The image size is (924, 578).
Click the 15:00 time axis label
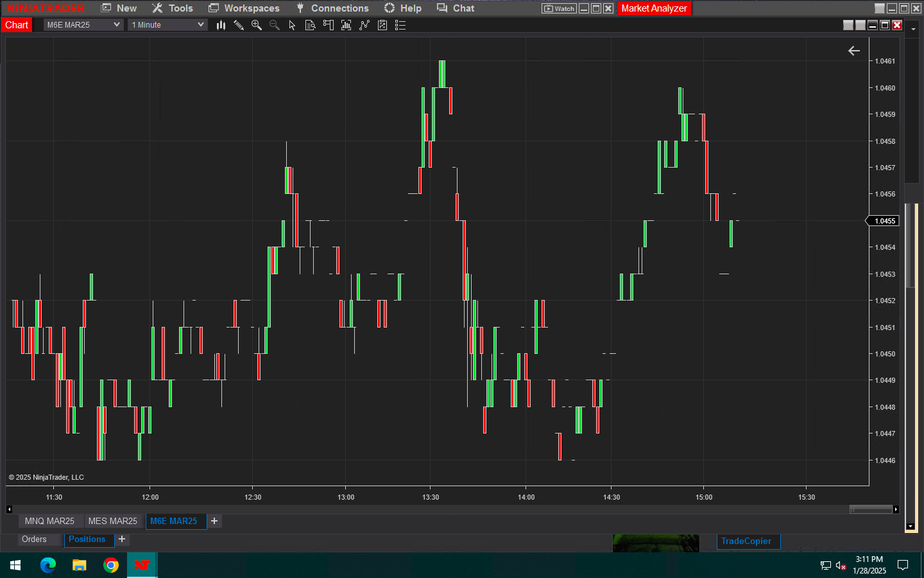coord(704,497)
